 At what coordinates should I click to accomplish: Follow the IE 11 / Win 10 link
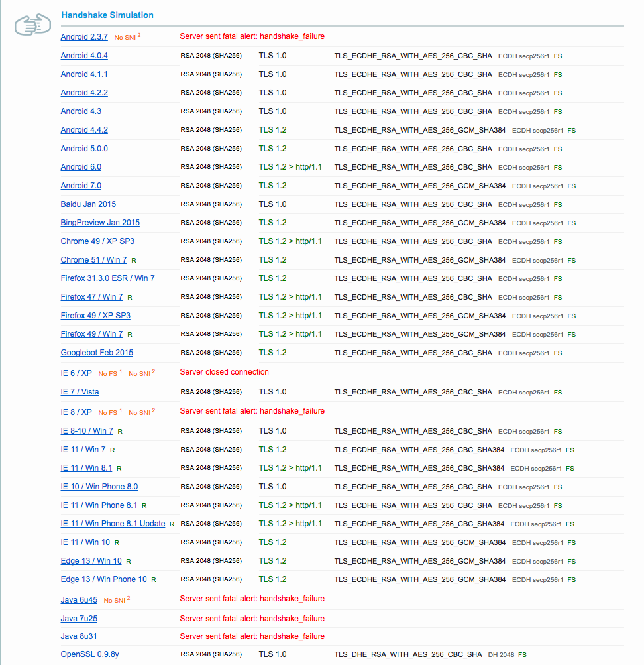tap(85, 542)
